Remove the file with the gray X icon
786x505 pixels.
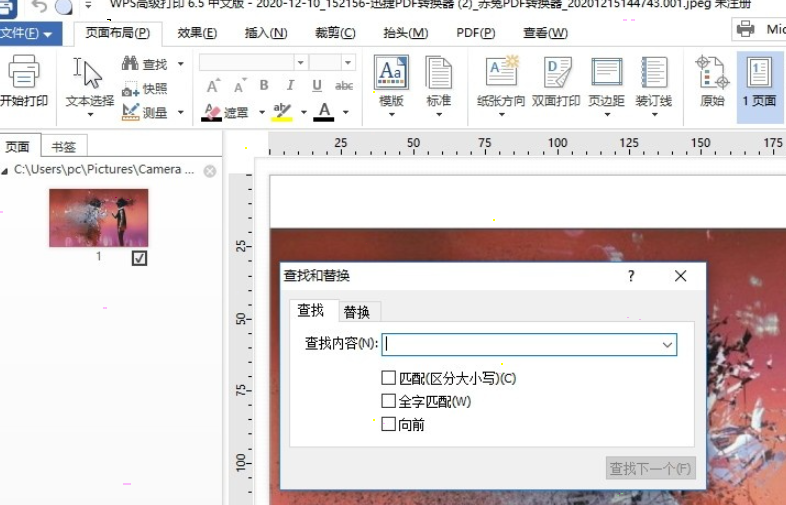click(210, 172)
